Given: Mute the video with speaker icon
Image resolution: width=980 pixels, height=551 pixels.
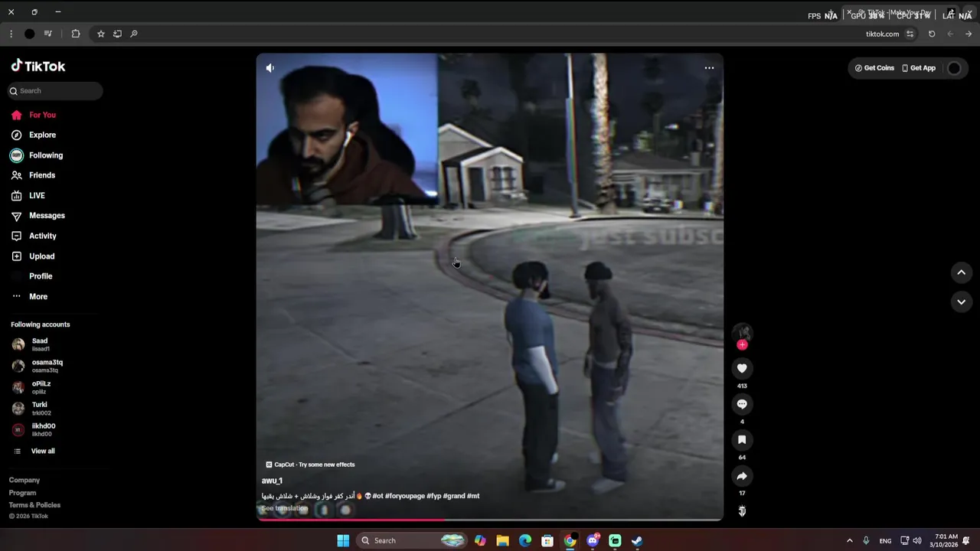Looking at the screenshot, I should click(270, 68).
